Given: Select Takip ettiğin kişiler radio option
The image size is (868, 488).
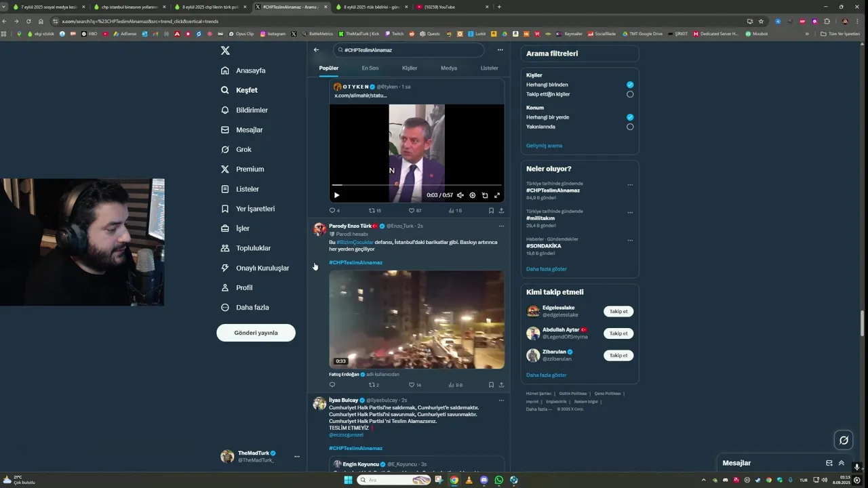Looking at the screenshot, I should pyautogui.click(x=630, y=94).
